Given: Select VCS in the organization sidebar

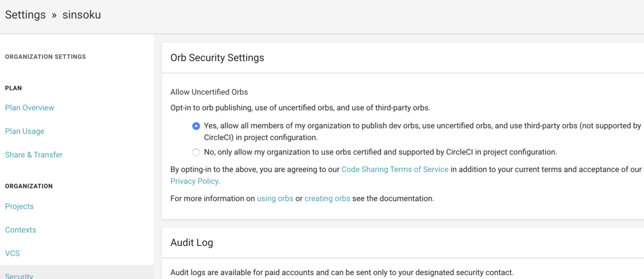Looking at the screenshot, I should point(12,253).
